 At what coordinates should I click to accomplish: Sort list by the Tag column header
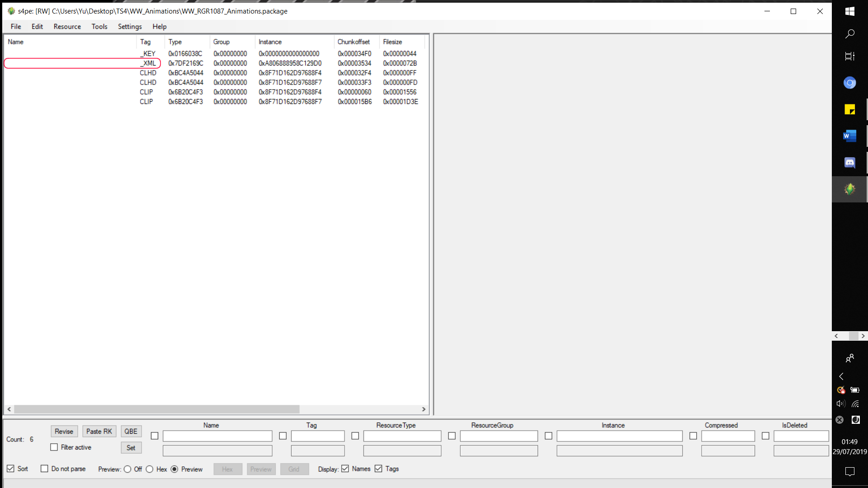[150, 42]
